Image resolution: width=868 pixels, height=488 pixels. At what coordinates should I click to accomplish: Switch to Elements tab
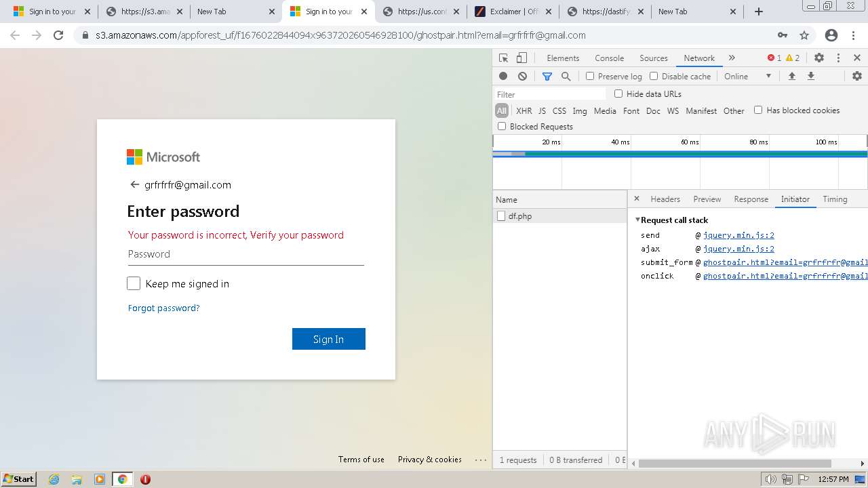coord(563,58)
